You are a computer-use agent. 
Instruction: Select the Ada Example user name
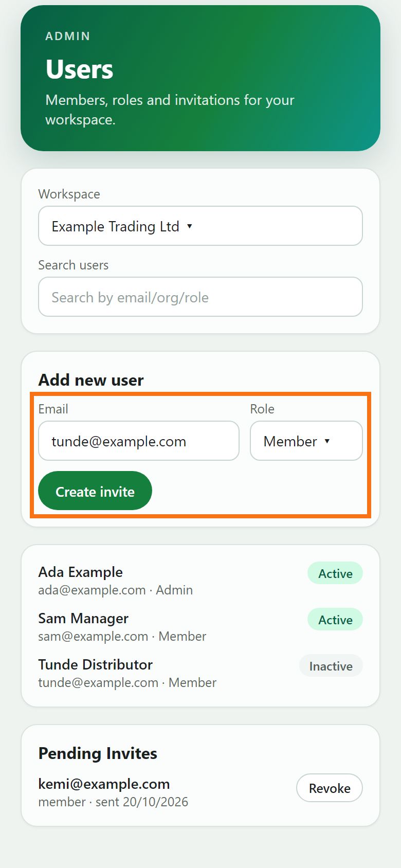pos(81,572)
